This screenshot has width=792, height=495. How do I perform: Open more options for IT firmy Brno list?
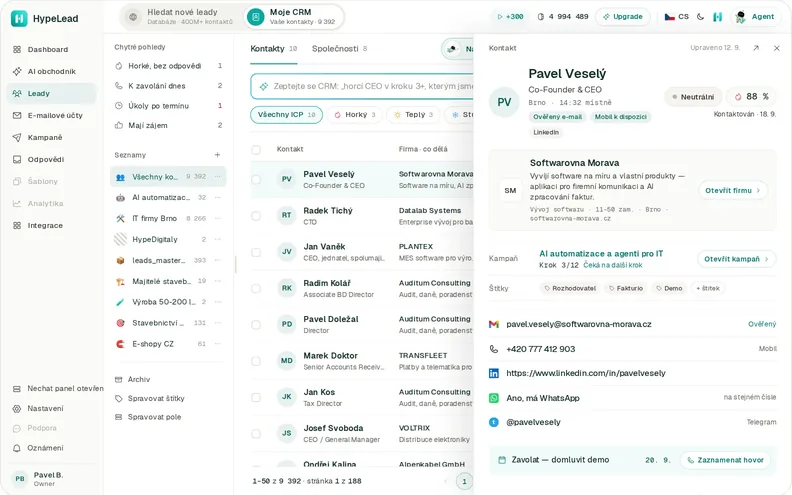(218, 218)
